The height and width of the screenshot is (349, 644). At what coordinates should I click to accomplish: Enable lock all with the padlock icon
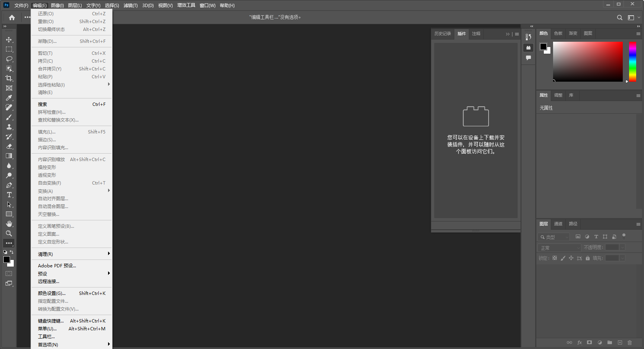tap(588, 258)
